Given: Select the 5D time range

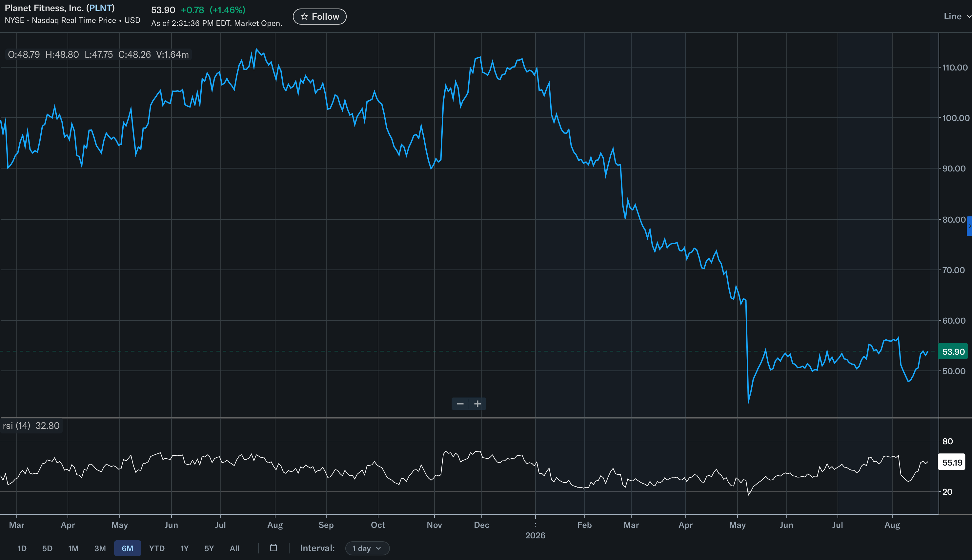Looking at the screenshot, I should point(47,548).
